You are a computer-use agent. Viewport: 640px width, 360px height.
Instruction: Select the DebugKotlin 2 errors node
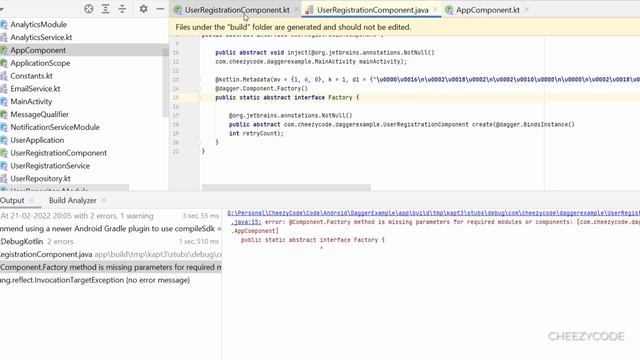pos(111,241)
